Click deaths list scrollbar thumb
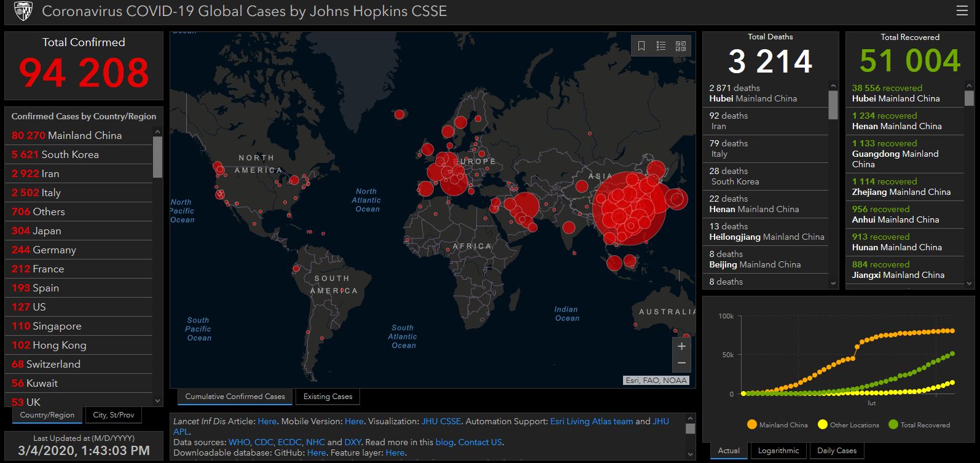Viewport: 980px width, 463px height. [833, 105]
